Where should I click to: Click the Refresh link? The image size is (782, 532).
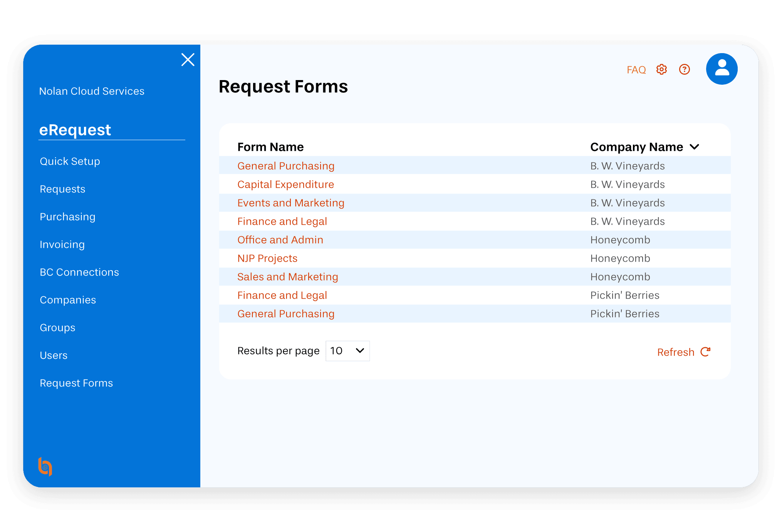coord(676,352)
